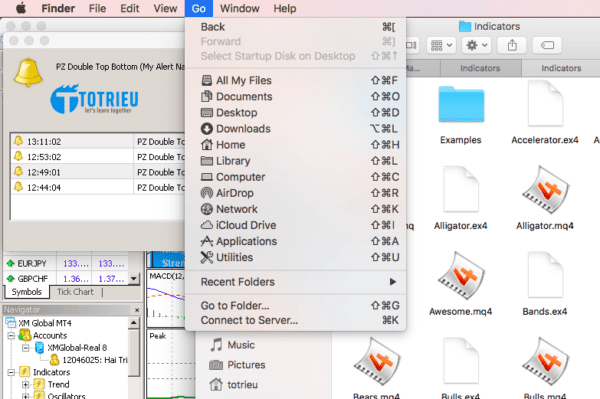Viewport: 600px width, 399px height.
Task: Select XM Global MT4 in Navigator
Action: tap(39, 323)
